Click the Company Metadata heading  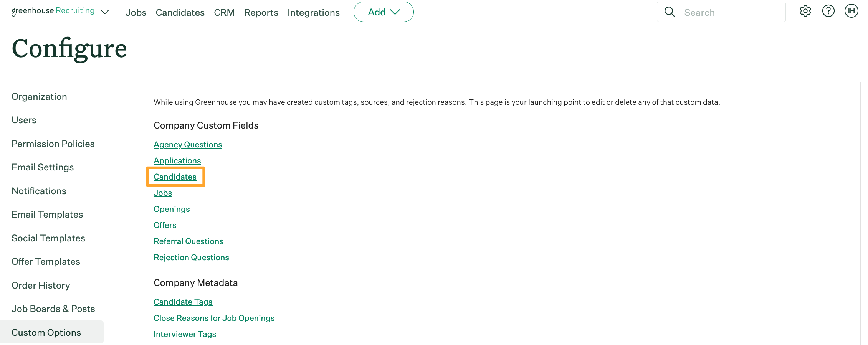[196, 283]
